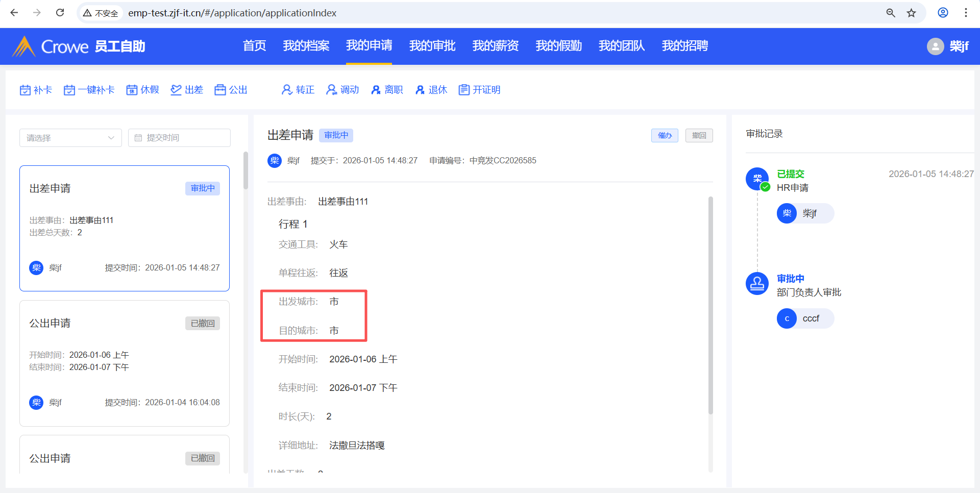The image size is (980, 493).
Task: Open the 我的薪资 tab
Action: tap(496, 46)
